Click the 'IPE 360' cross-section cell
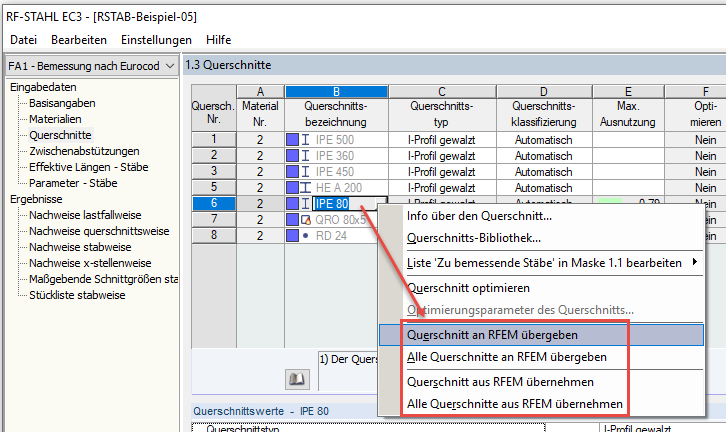Screen dimensions: 726x432 [x=335, y=156]
